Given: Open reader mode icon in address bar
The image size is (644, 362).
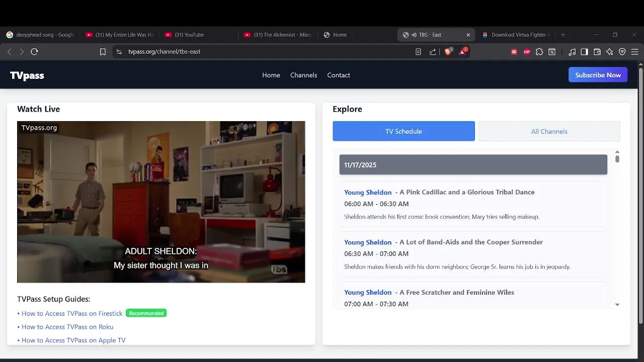Looking at the screenshot, I should [x=418, y=52].
